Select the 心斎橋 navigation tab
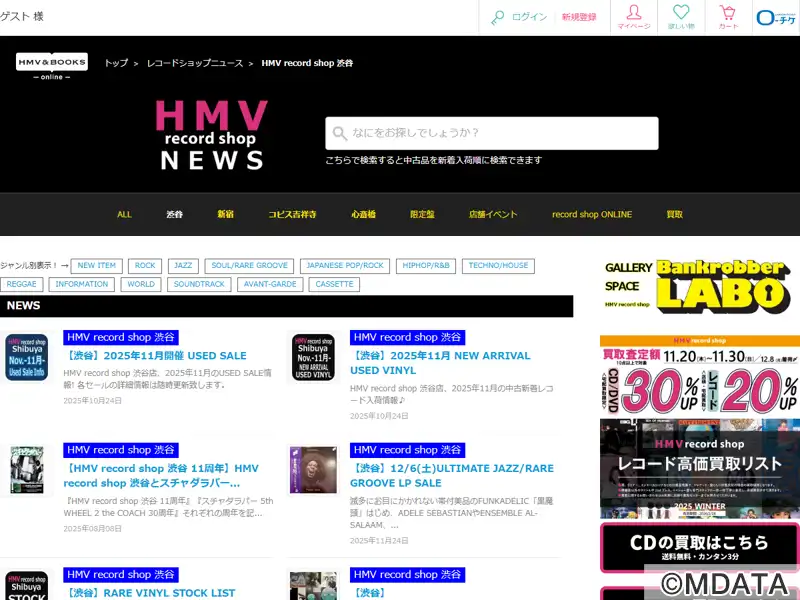The width and height of the screenshot is (800, 600). point(363,214)
